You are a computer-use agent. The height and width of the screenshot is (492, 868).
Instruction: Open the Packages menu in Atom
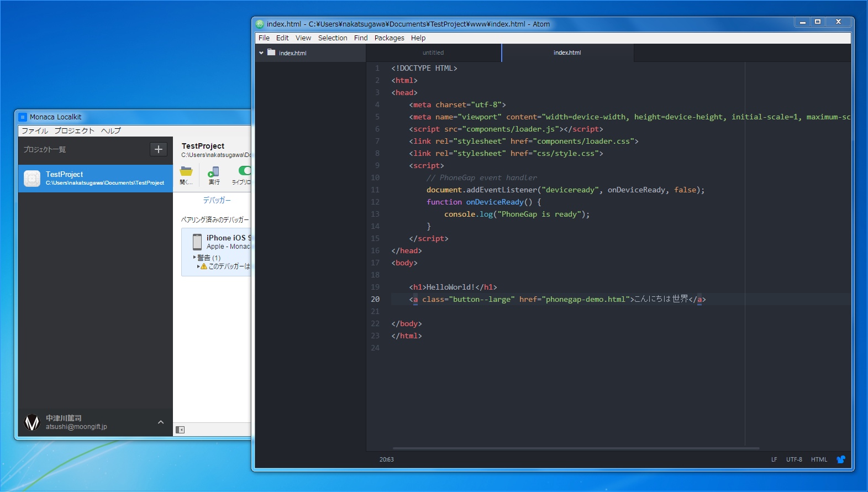coord(389,38)
